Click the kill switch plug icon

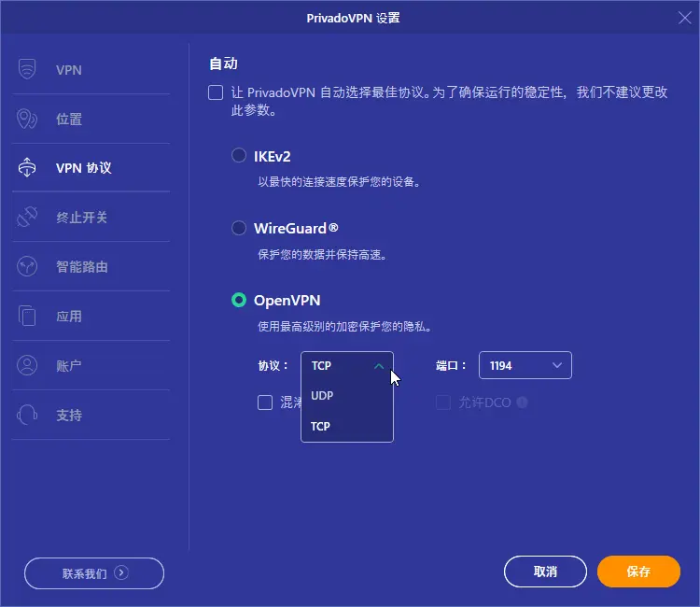pos(27,217)
